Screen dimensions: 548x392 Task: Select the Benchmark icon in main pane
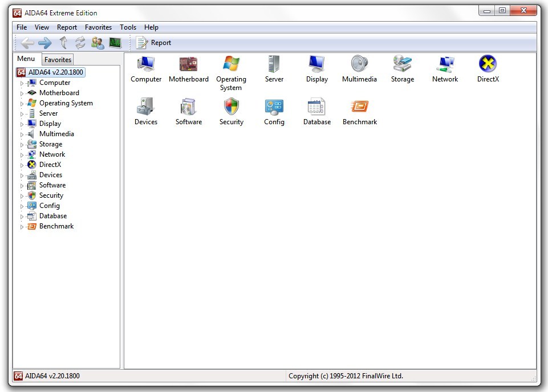pos(359,107)
